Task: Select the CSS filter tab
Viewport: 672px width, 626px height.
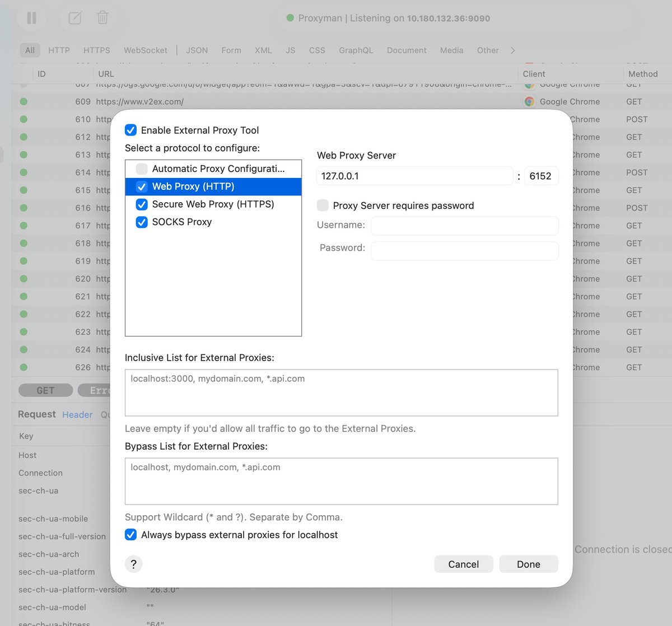Action: pyautogui.click(x=317, y=50)
